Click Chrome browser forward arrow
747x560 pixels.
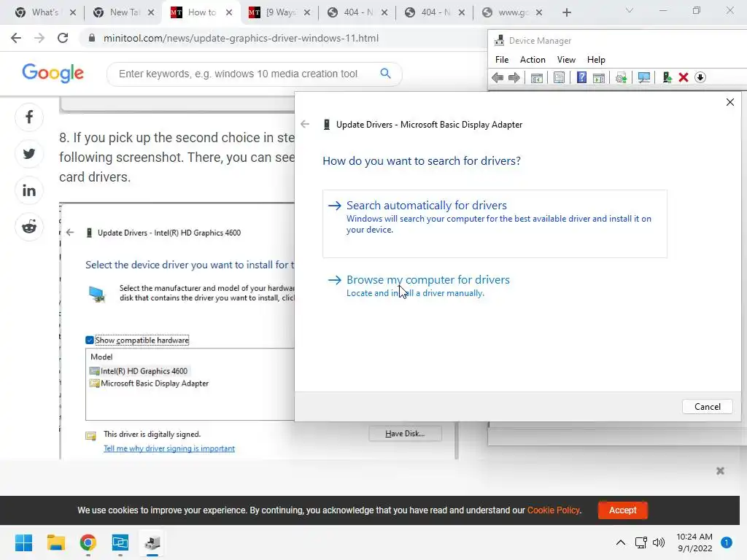click(x=39, y=38)
